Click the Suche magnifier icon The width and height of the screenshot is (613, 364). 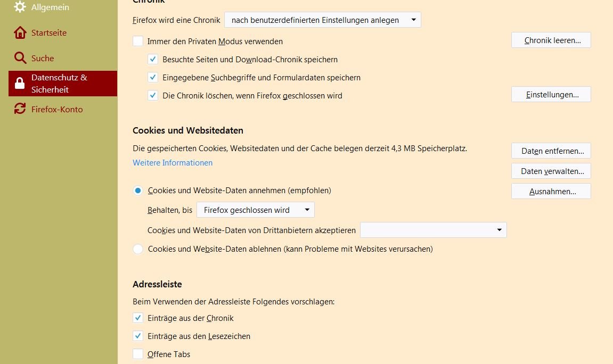coord(20,59)
